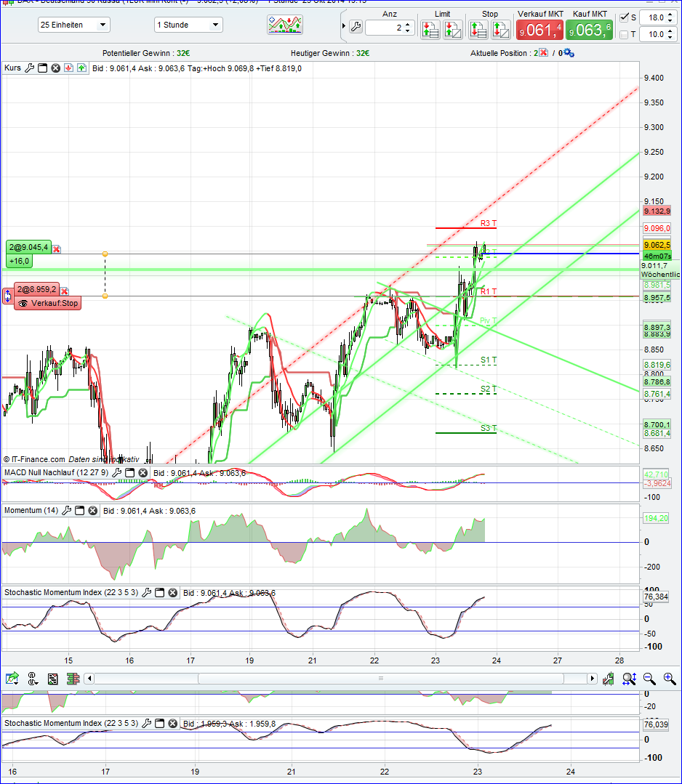Open the Kurs chart settings wrench

pos(30,69)
